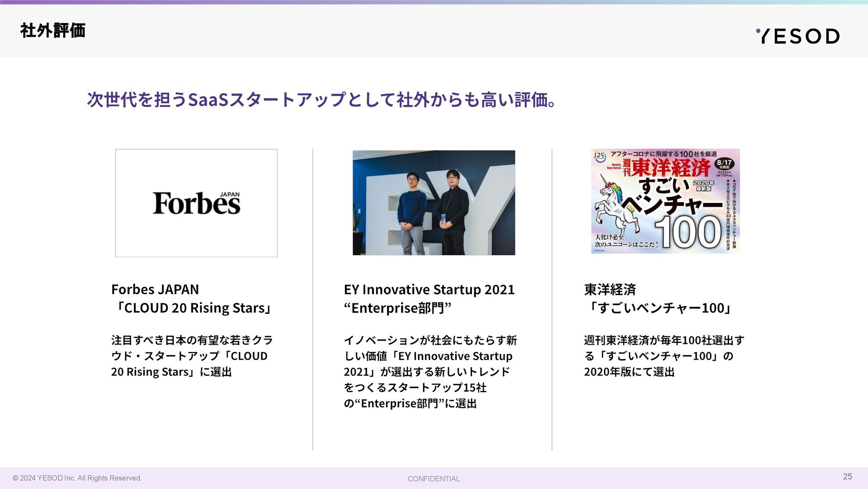Click the 8/17 date badge on magazine
Viewport: 868px width, 489px height.
pyautogui.click(x=724, y=163)
